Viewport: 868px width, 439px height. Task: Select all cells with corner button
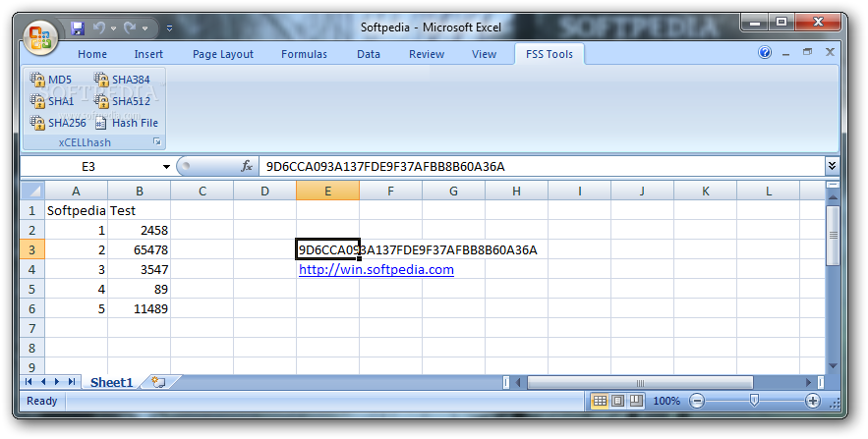[33, 191]
